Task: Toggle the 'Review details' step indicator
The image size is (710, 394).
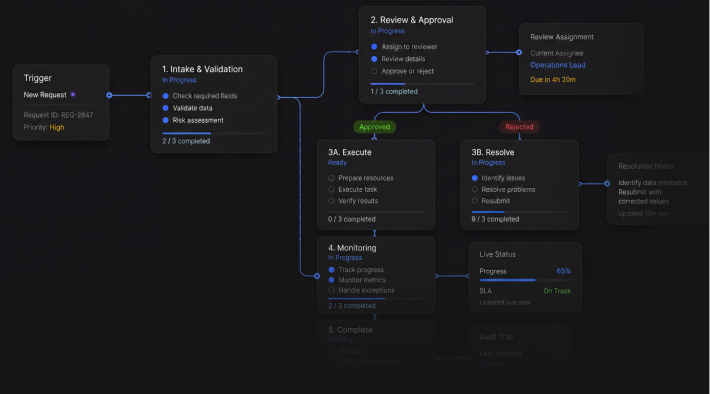Action: (x=374, y=59)
